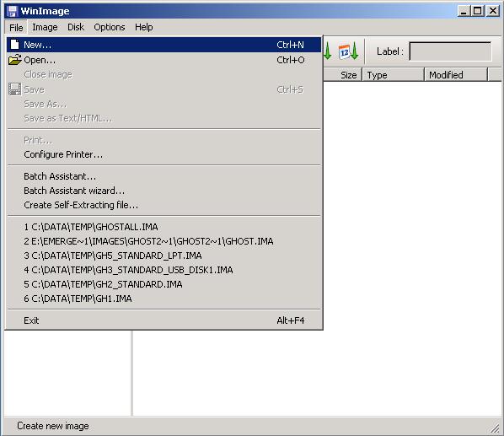The width and height of the screenshot is (504, 436).
Task: Click the Label text field
Action: tap(450, 51)
